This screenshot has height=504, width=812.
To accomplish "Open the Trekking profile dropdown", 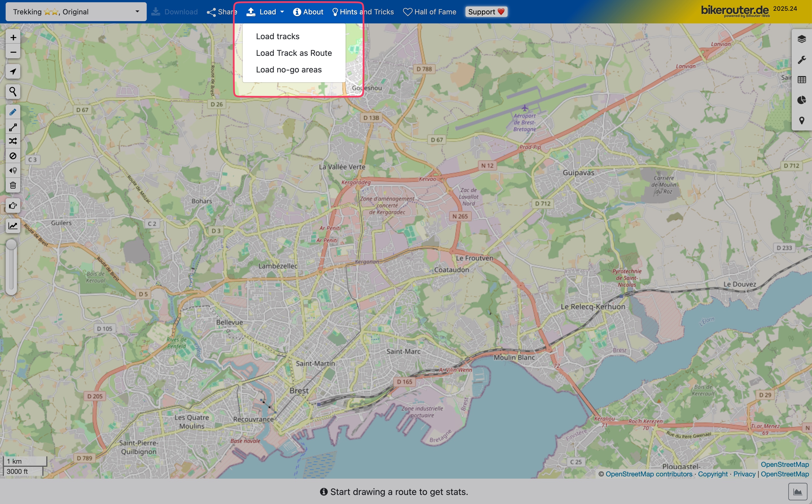I will (76, 12).
